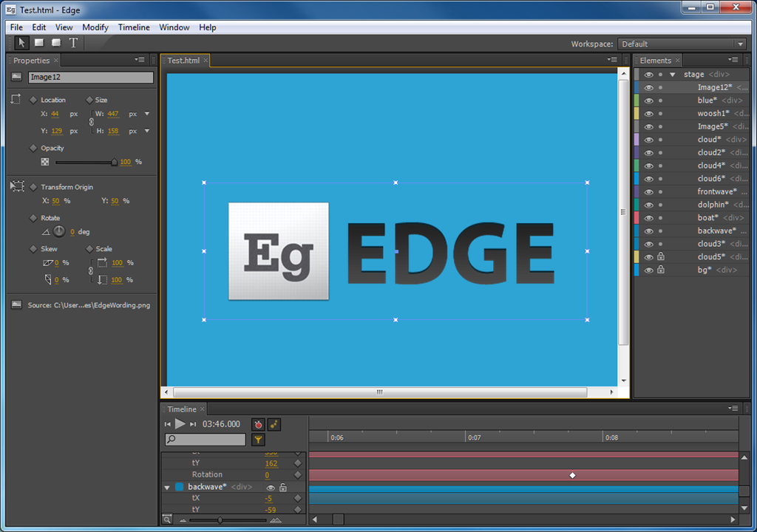Unlock the bg element

pos(660,270)
